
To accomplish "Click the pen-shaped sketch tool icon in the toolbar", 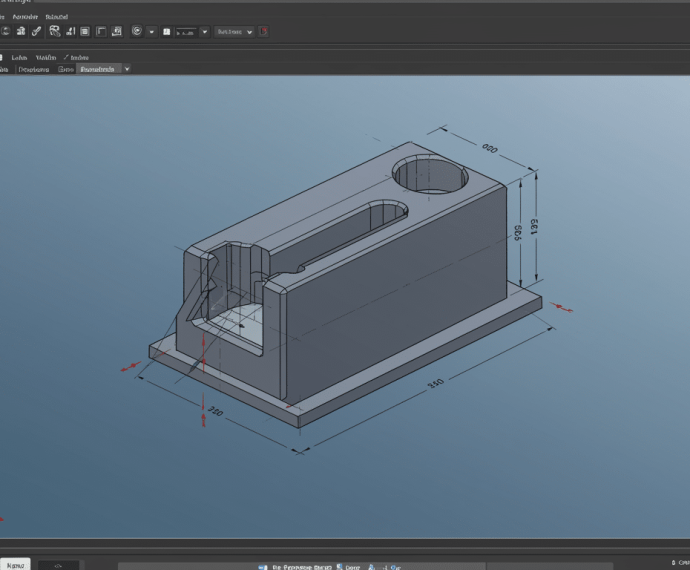I will 37,31.
